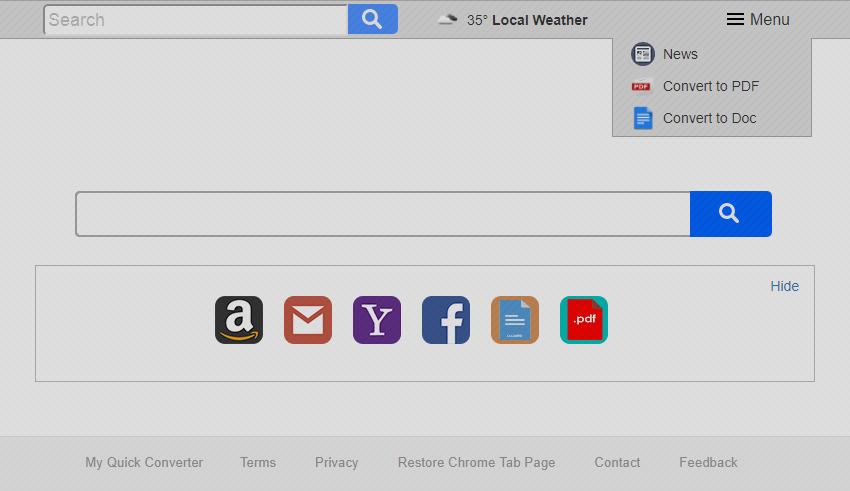
Task: Toggle the Menu hamburger dropdown
Action: [x=758, y=20]
